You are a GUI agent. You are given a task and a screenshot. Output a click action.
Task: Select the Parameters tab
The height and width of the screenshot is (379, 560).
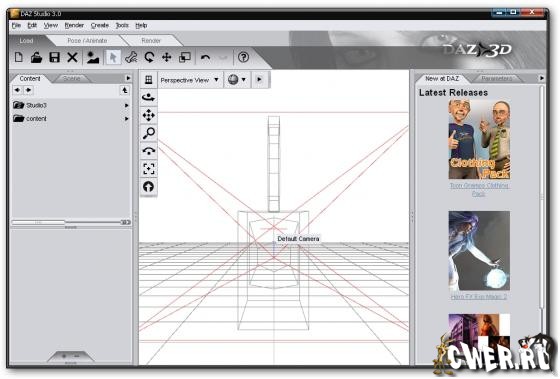click(x=497, y=79)
